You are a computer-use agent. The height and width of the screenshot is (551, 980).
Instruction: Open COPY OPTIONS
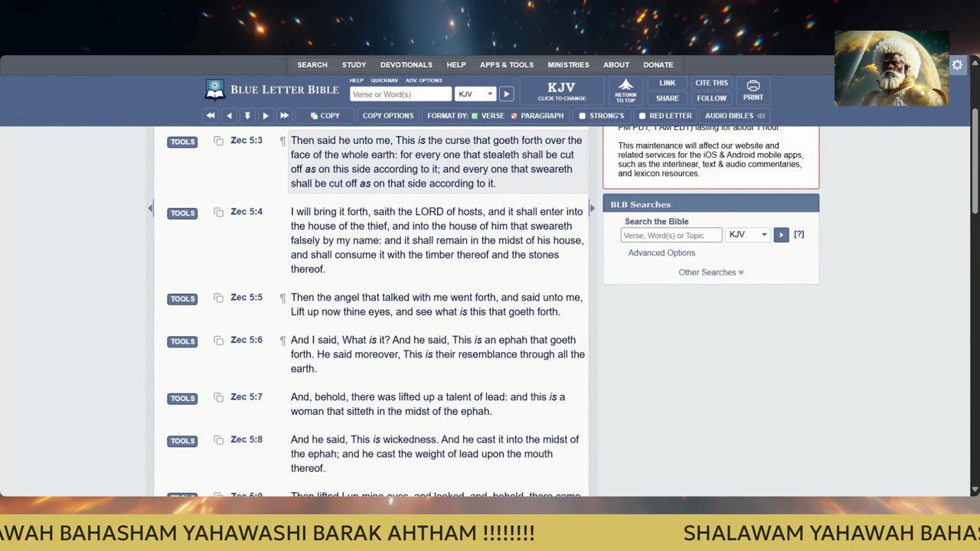click(x=388, y=116)
